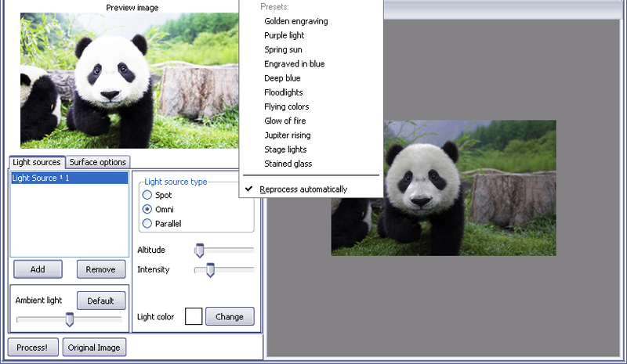Apply the Deep blue preset
The height and width of the screenshot is (364, 627).
tap(282, 78)
